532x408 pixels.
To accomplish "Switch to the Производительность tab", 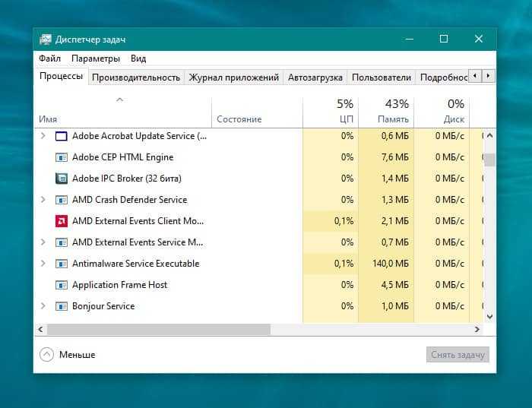I will (136, 77).
